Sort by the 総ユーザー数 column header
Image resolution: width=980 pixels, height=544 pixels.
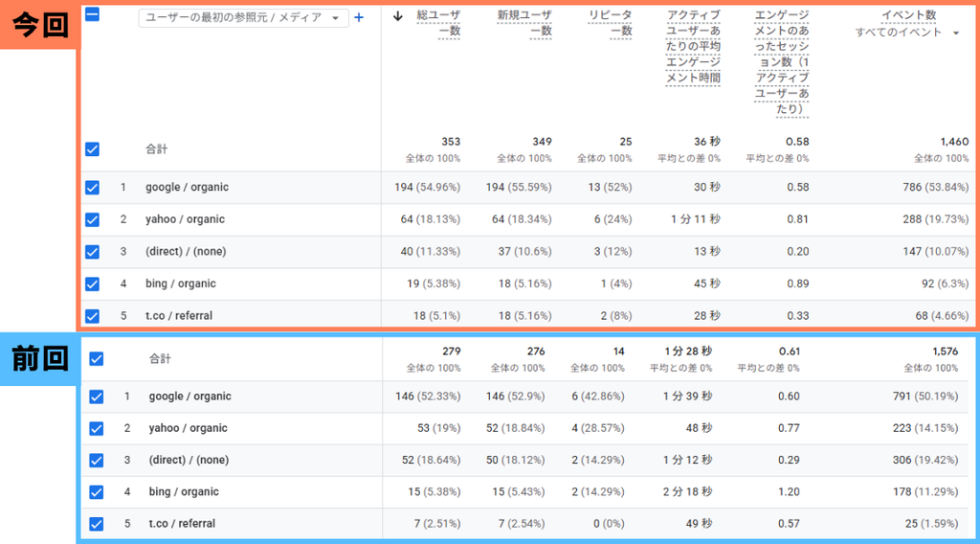pyautogui.click(x=438, y=23)
